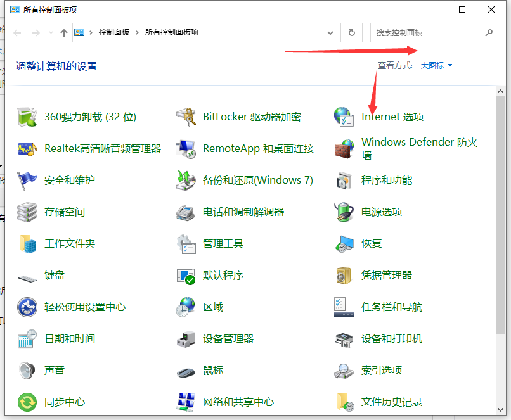Screen dimensions: 511x420
Task: Click the 电源选项 battery icon
Action: (x=344, y=212)
